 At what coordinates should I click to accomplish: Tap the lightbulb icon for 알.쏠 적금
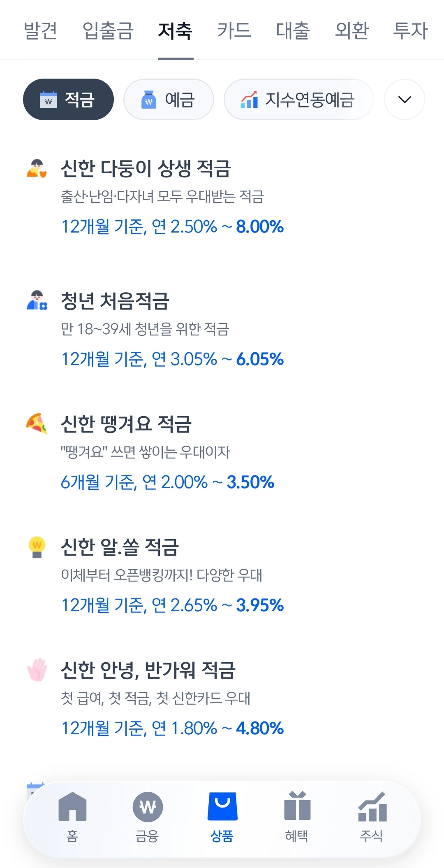pyautogui.click(x=37, y=547)
